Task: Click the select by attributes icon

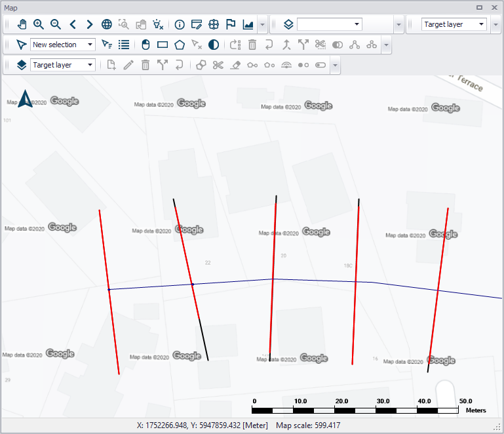Action: point(107,45)
